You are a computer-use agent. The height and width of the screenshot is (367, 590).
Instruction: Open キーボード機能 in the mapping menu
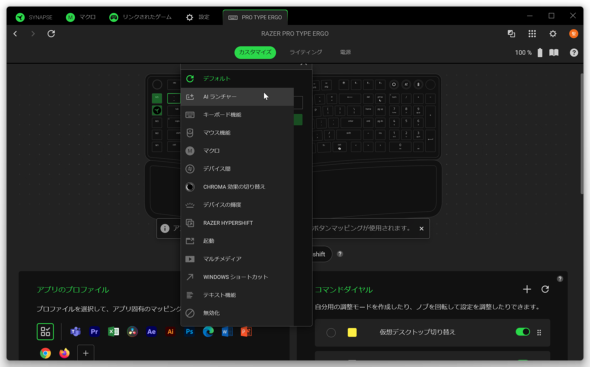coord(237,115)
